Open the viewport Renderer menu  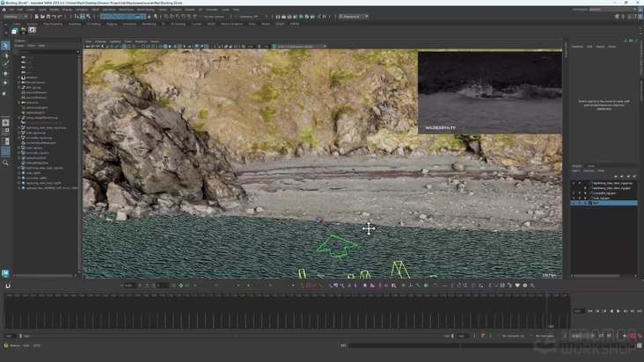tap(141, 41)
